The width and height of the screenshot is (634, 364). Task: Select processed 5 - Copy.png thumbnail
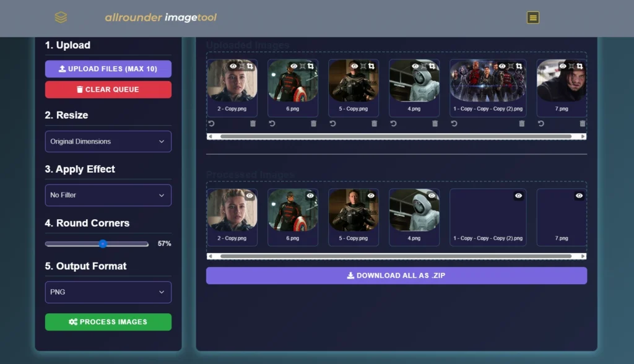pyautogui.click(x=354, y=210)
